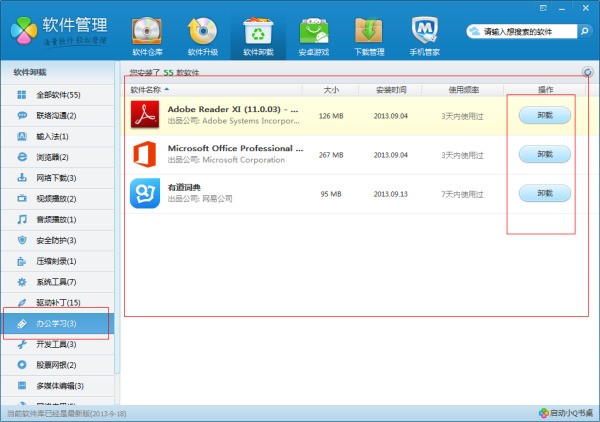This screenshot has height=422, width=600.
Task: Choose 驱动补丁(15) category
Action: tap(58, 302)
